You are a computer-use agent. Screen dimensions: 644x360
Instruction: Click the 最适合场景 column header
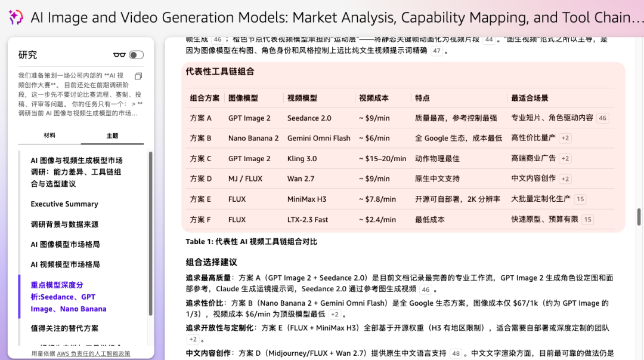530,98
